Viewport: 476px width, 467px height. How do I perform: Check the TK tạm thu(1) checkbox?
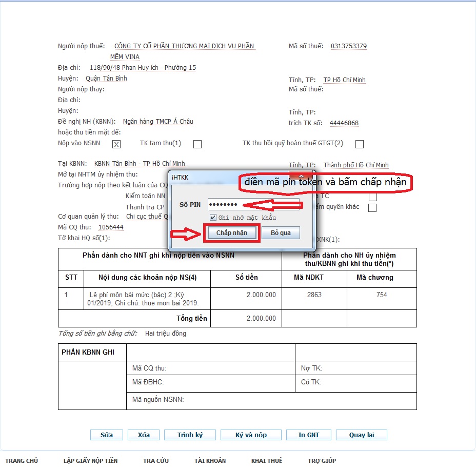tap(197, 144)
